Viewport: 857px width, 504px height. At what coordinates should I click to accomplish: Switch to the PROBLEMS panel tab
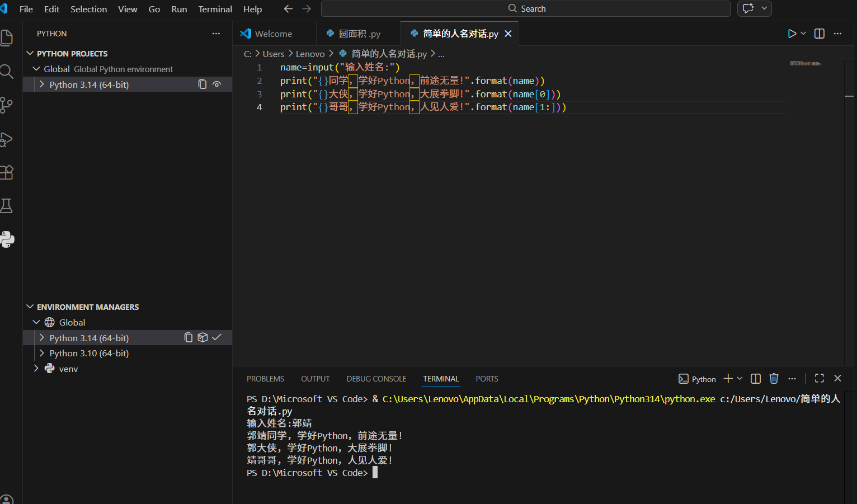(x=265, y=379)
